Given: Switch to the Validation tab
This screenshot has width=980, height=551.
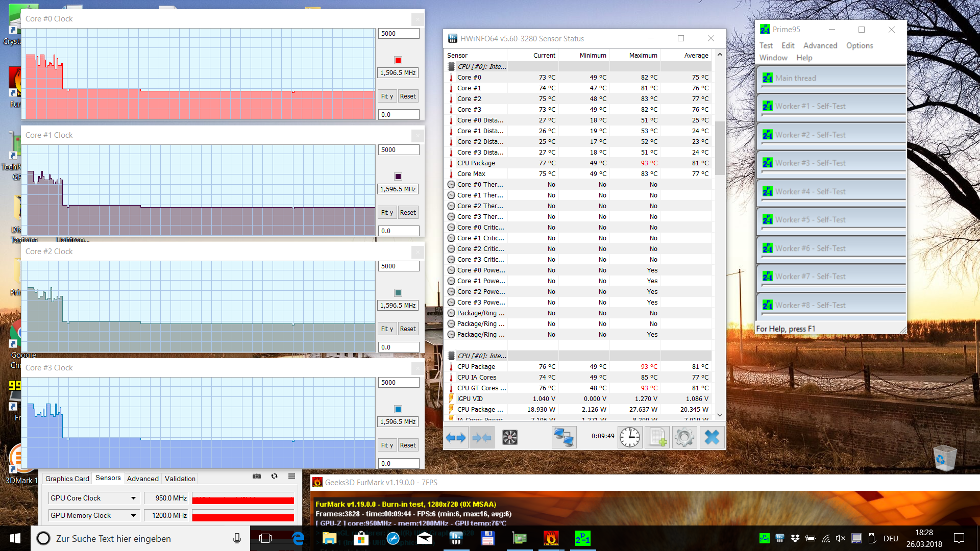Looking at the screenshot, I should pyautogui.click(x=180, y=479).
